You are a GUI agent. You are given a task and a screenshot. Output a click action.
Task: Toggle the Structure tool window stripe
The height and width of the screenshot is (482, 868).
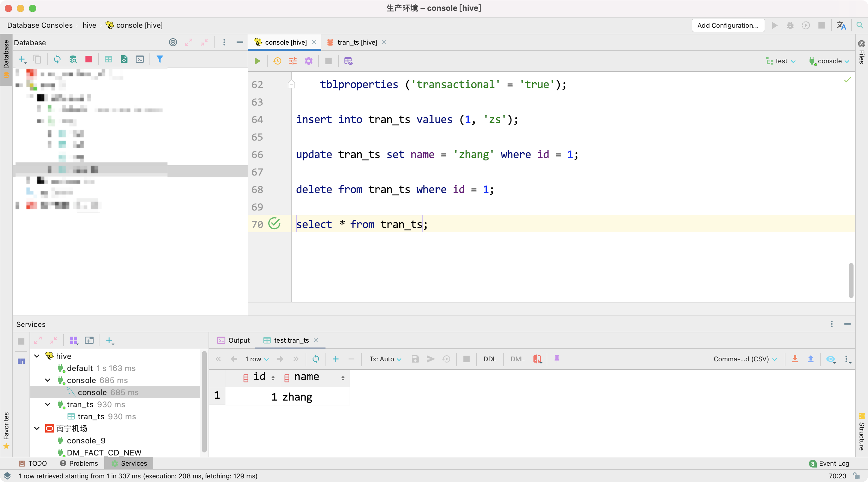pos(862,432)
